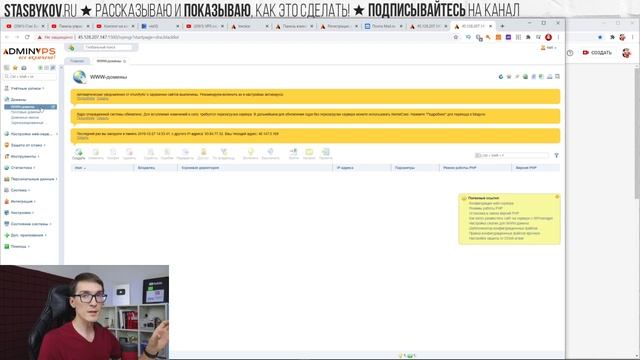The image size is (640, 360).
Task: Expand the Помощь section
Action: tap(17, 247)
